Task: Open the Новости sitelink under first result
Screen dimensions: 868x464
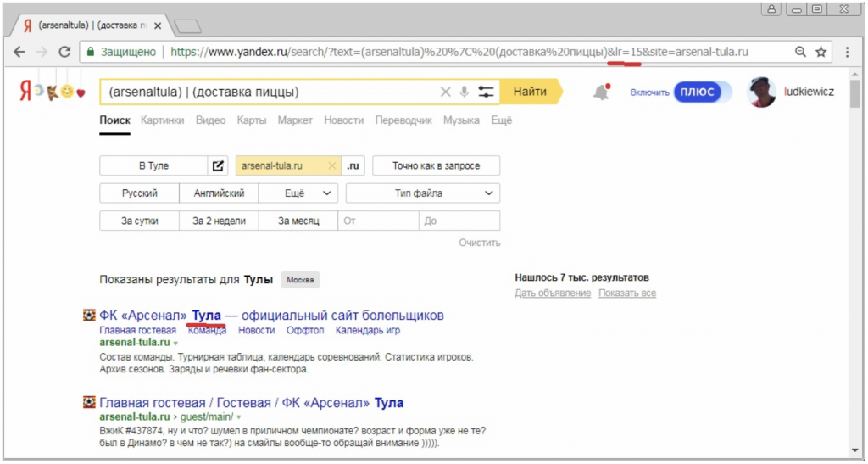Action: point(256,331)
